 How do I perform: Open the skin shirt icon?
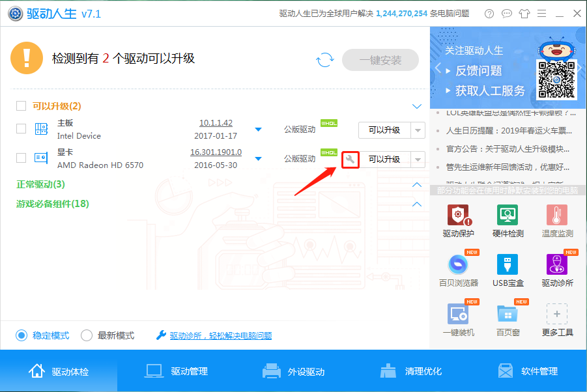pyautogui.click(x=524, y=14)
